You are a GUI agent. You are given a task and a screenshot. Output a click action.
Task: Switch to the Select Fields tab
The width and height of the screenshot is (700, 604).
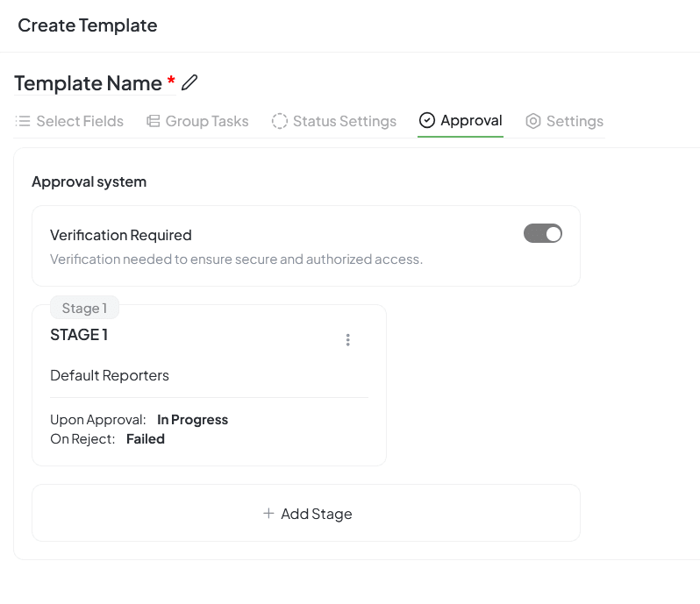point(79,121)
